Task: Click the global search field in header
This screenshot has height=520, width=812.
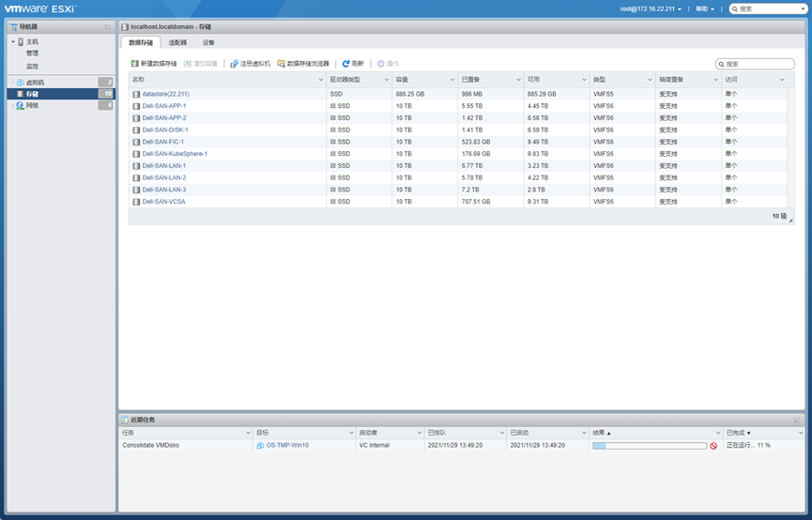Action: 769,8
